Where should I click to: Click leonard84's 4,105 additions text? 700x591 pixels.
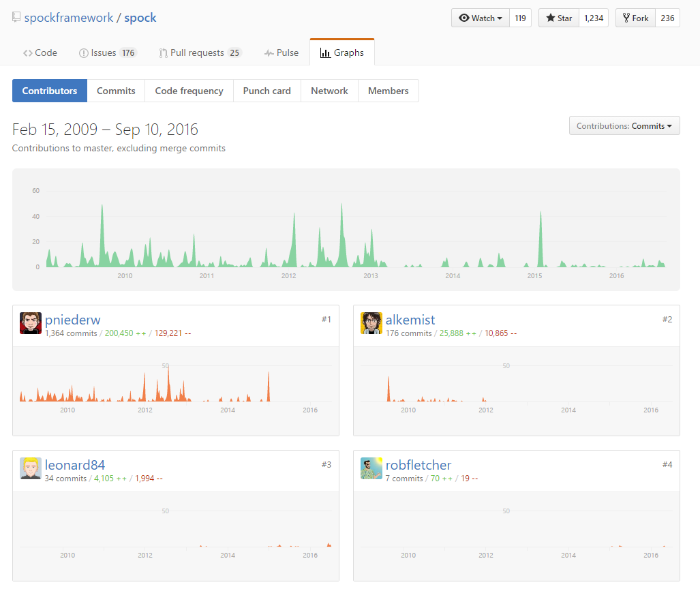click(110, 479)
